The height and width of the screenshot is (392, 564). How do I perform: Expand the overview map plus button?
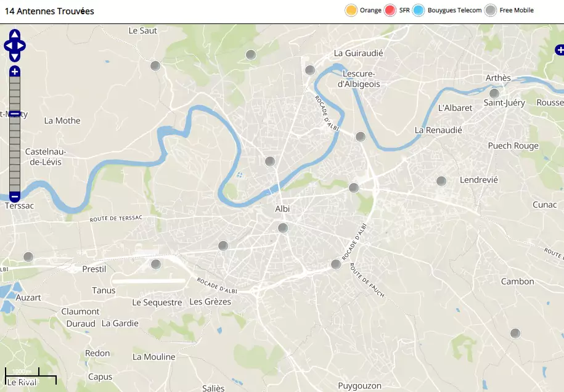click(559, 50)
